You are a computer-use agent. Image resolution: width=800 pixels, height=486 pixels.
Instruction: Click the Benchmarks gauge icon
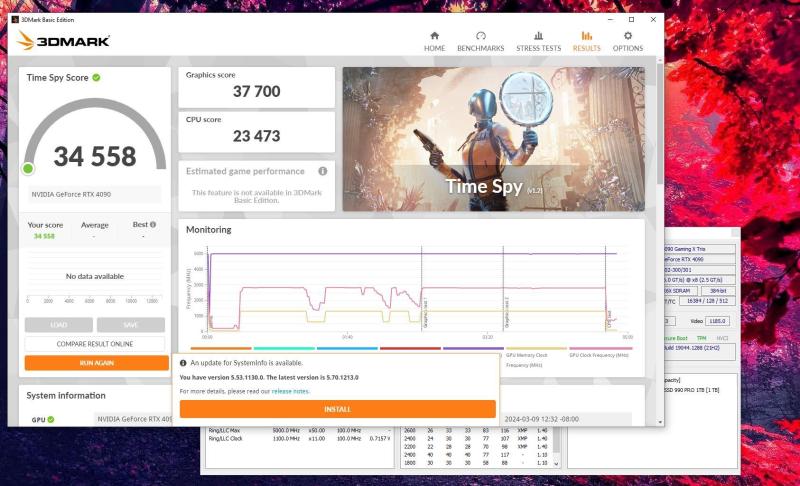[x=480, y=36]
